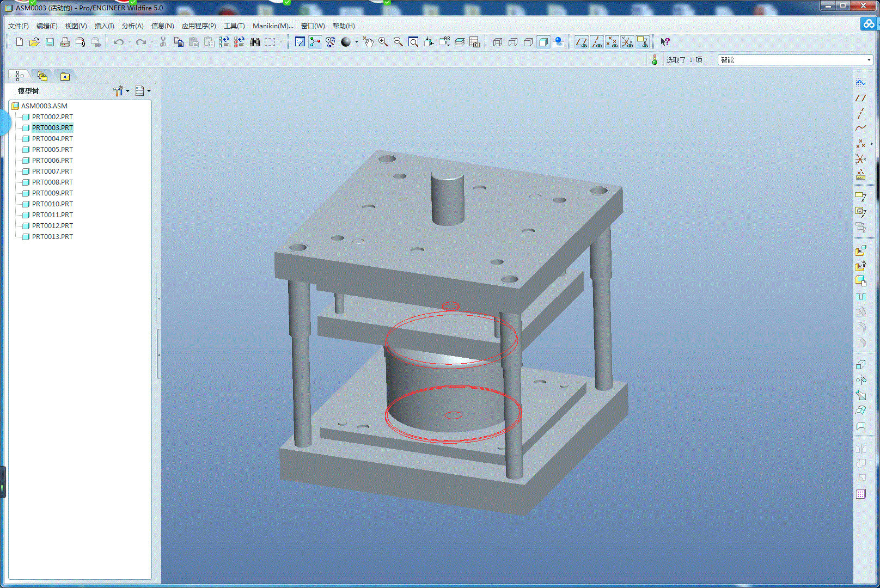Click the appearance gallery sphere icon
Image resolution: width=880 pixels, height=588 pixels.
click(346, 42)
